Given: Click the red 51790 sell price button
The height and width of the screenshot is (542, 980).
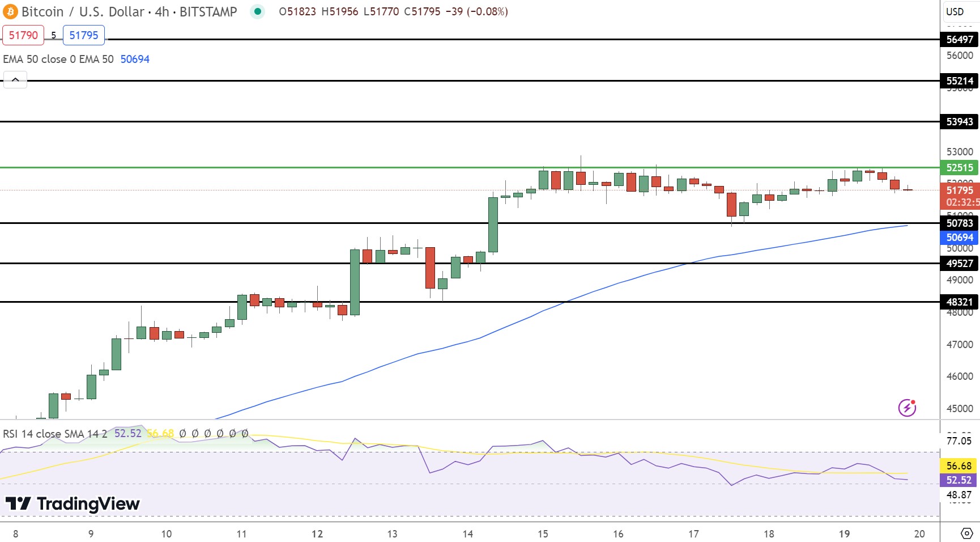Looking at the screenshot, I should click(x=23, y=35).
